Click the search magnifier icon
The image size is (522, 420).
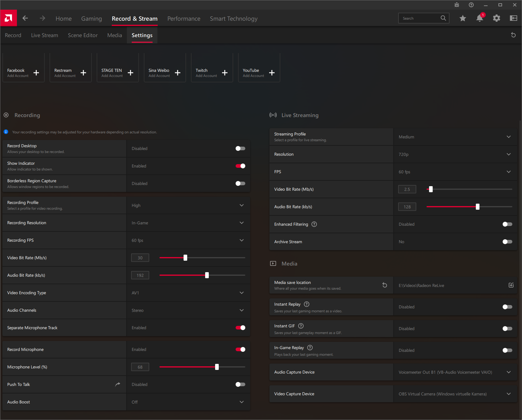[443, 18]
